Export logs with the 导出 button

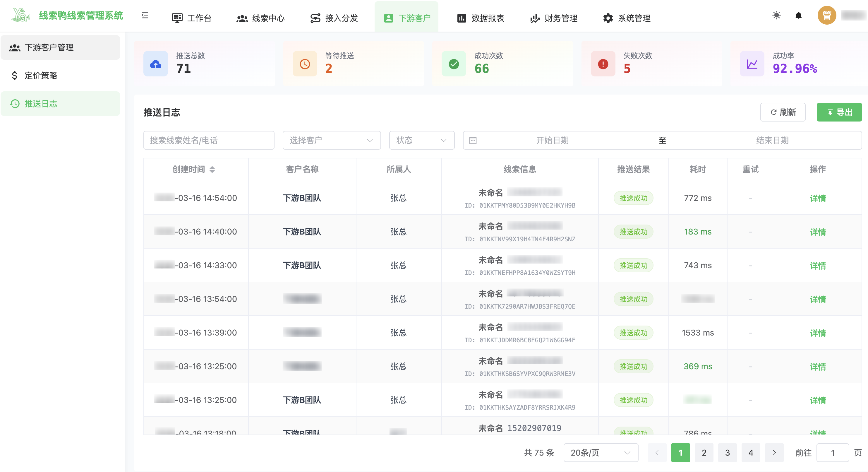pyautogui.click(x=839, y=112)
